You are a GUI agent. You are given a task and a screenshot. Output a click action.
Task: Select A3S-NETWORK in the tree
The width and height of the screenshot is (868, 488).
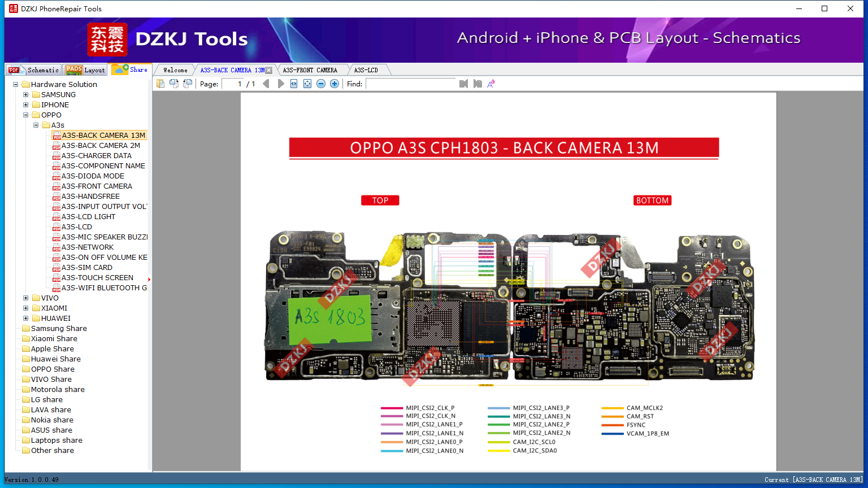click(x=88, y=247)
